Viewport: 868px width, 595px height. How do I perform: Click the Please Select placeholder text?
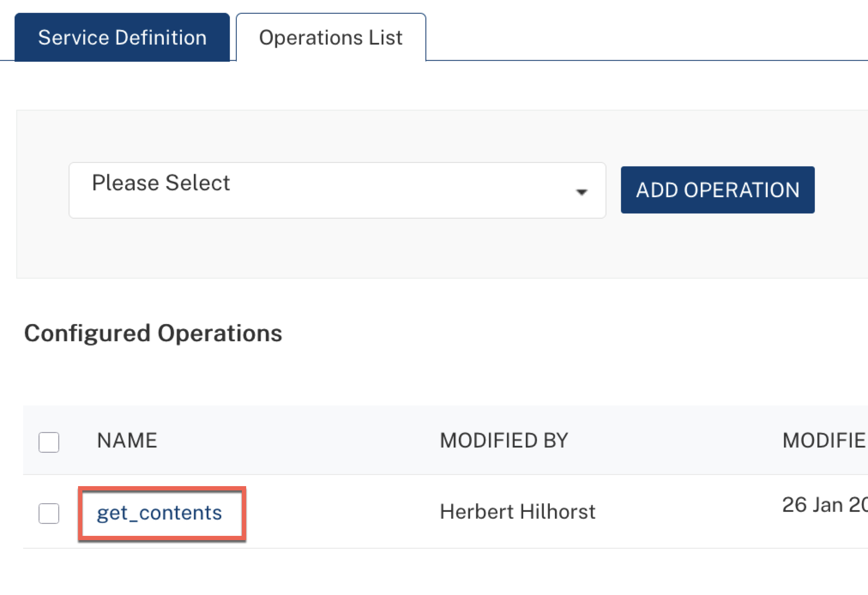(x=161, y=183)
